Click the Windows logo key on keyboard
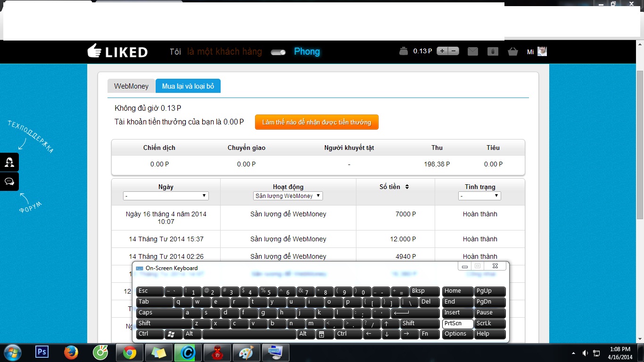The height and width of the screenshot is (362, 644). click(173, 335)
